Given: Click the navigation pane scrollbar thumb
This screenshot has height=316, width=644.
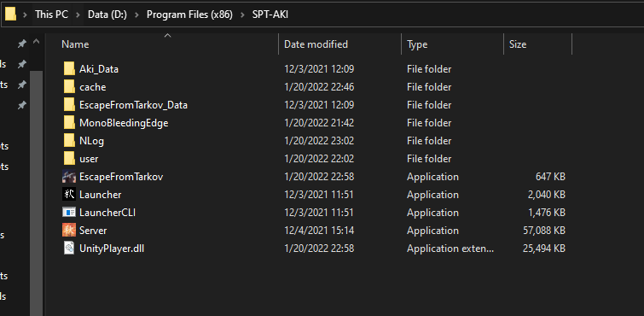Looking at the screenshot, I should point(36,193).
